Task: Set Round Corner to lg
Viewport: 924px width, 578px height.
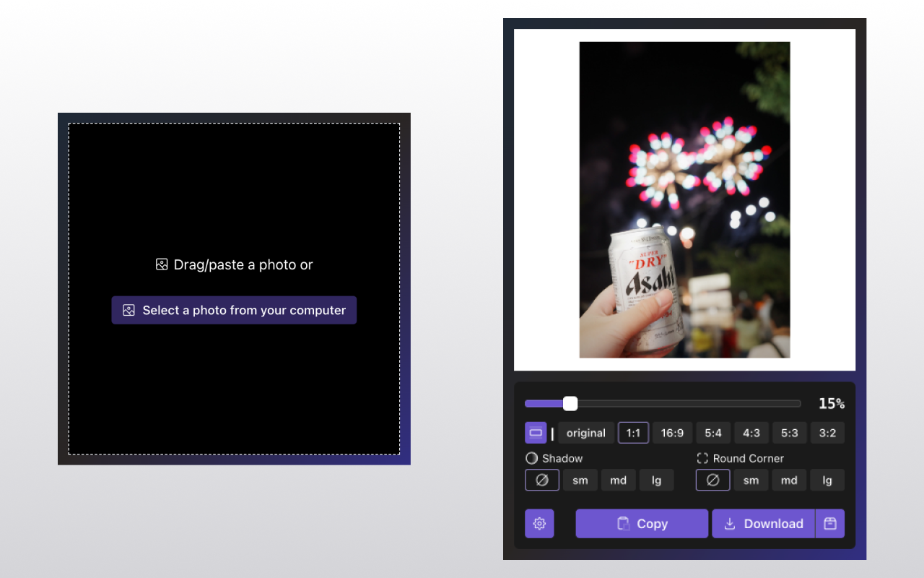Action: tap(827, 480)
